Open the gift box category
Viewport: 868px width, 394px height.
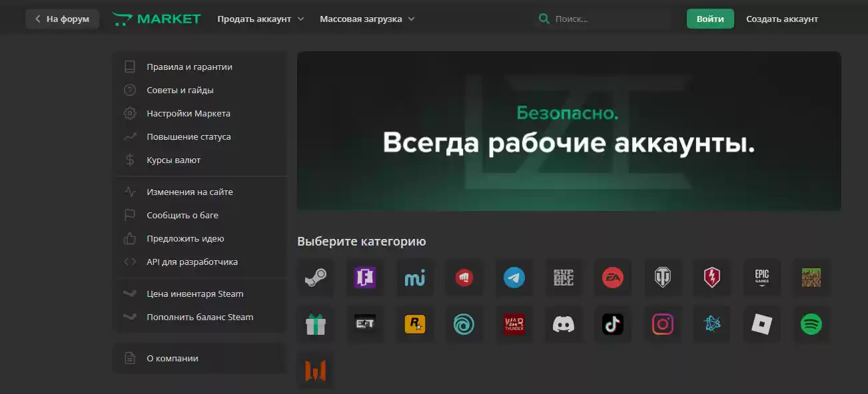316,324
